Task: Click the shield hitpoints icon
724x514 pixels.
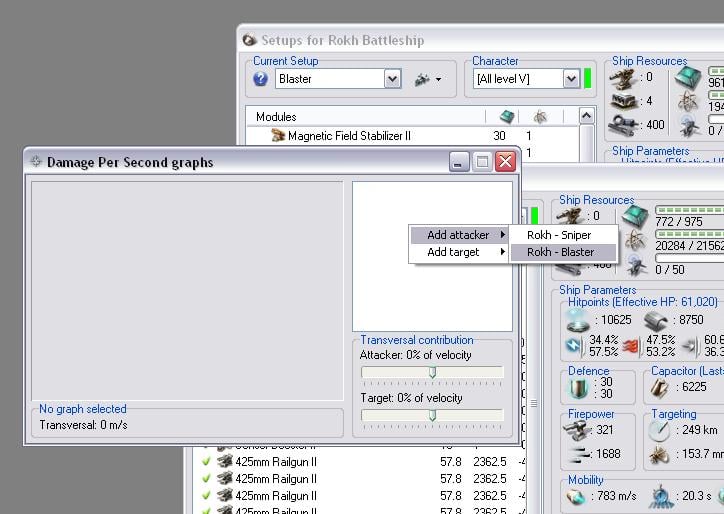Action: pos(577,319)
